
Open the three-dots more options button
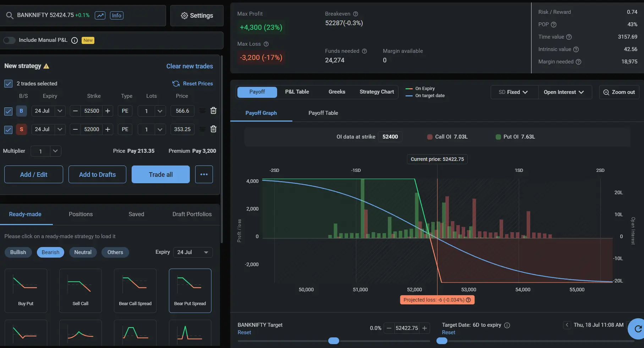pyautogui.click(x=204, y=174)
